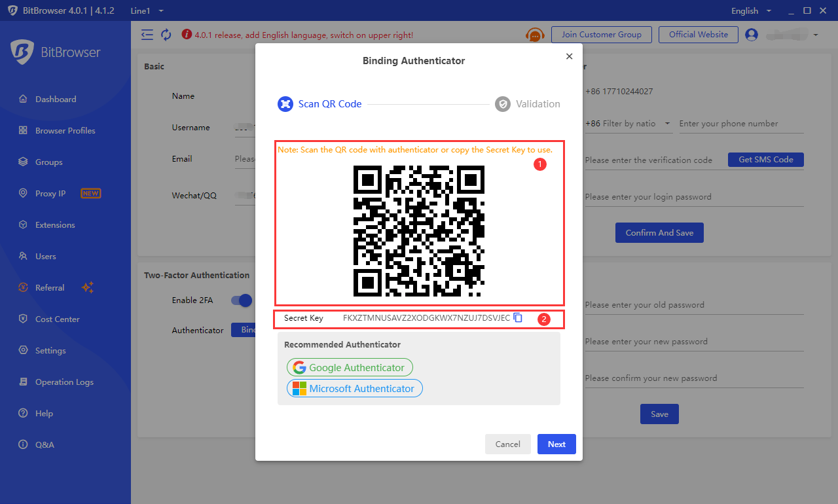
Task: Click the Dashboard home icon
Action: pyautogui.click(x=23, y=99)
